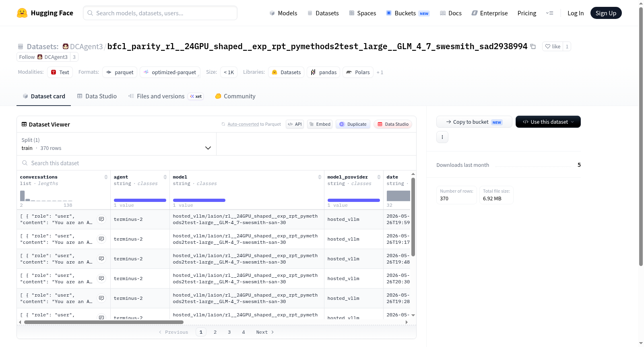
Task: Switch to the Data Studio tab
Action: [97, 96]
